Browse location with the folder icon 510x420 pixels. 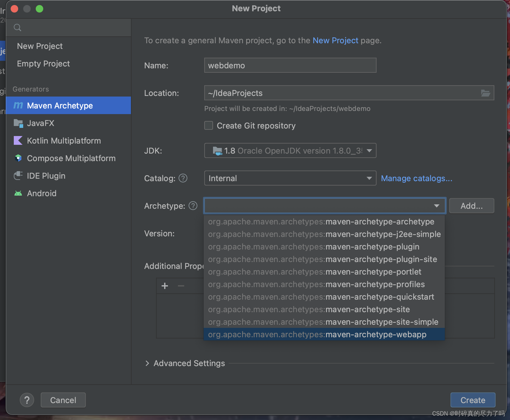click(x=486, y=93)
